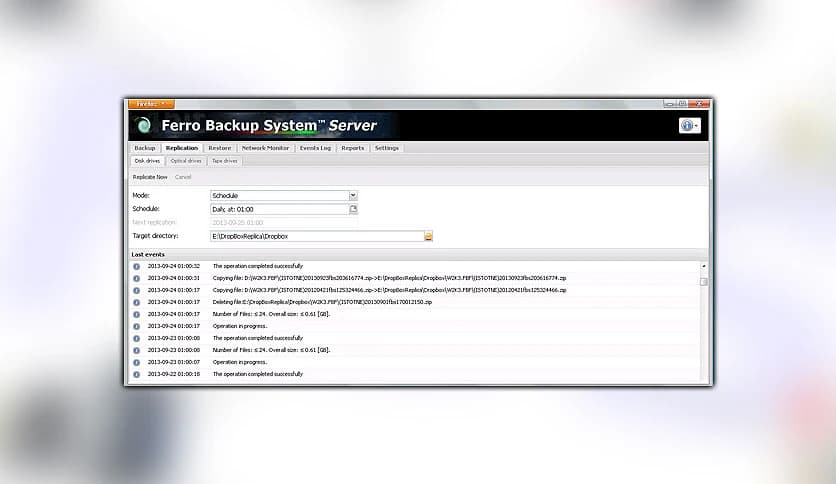Viewport: 836px width, 484px height.
Task: Click the message copying 20130923fbs203616774.zip
Action: (389, 278)
